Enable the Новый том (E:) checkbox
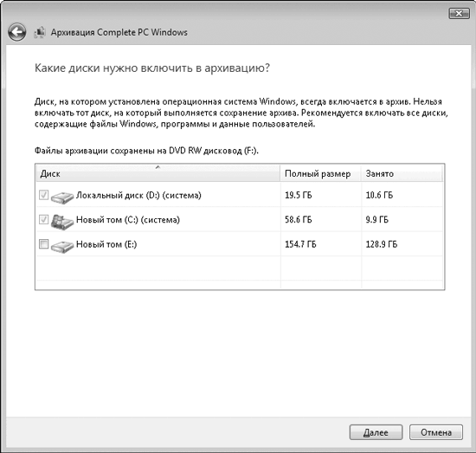The image size is (476, 453). pyautogui.click(x=44, y=244)
